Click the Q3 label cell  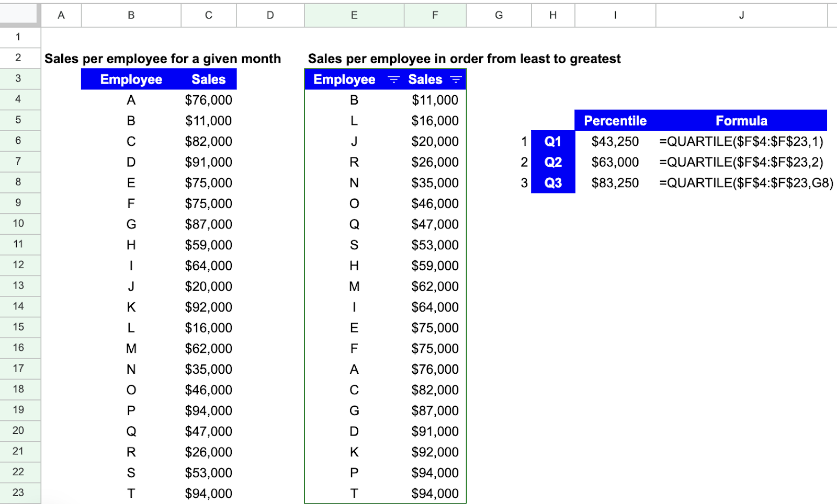pos(553,183)
